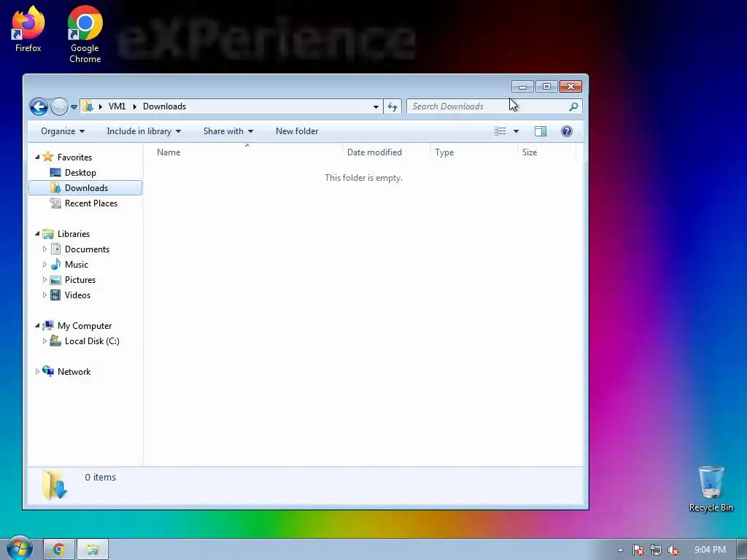Minimize the Downloads window

[522, 87]
